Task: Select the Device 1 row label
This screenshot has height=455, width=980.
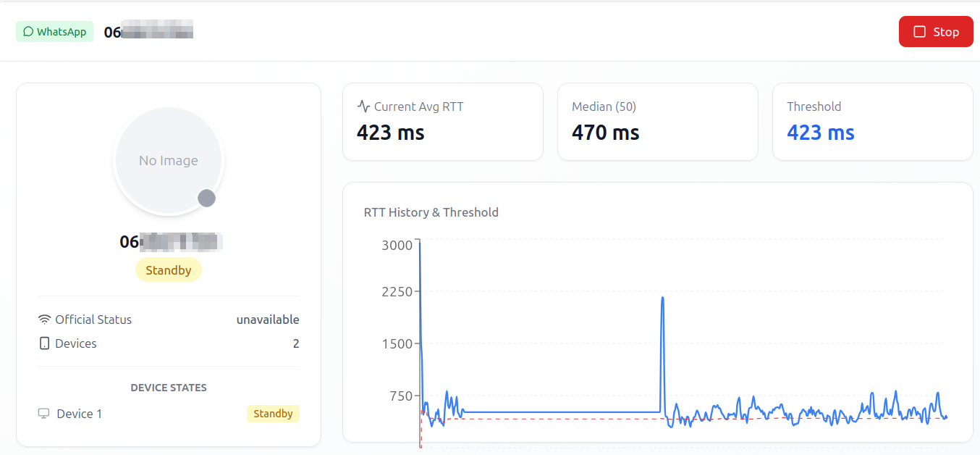Action: click(x=79, y=414)
